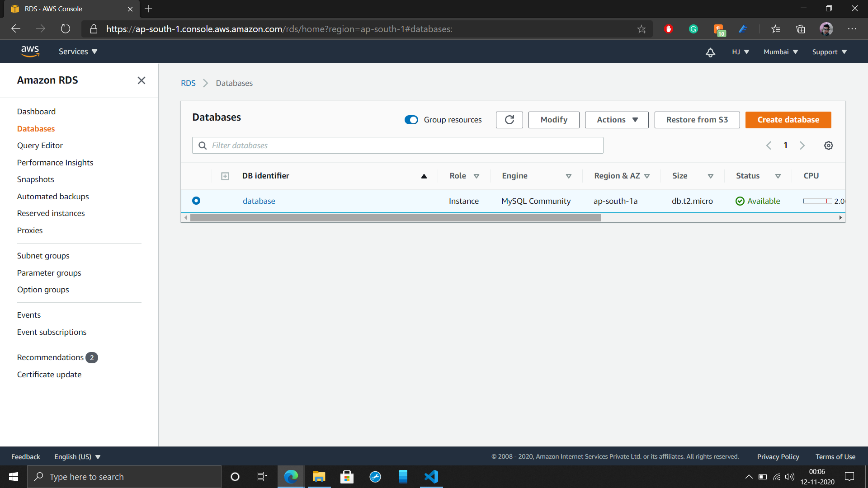Navigate to Snapshots in the sidebar
This screenshot has height=488, width=868.
pos(35,179)
